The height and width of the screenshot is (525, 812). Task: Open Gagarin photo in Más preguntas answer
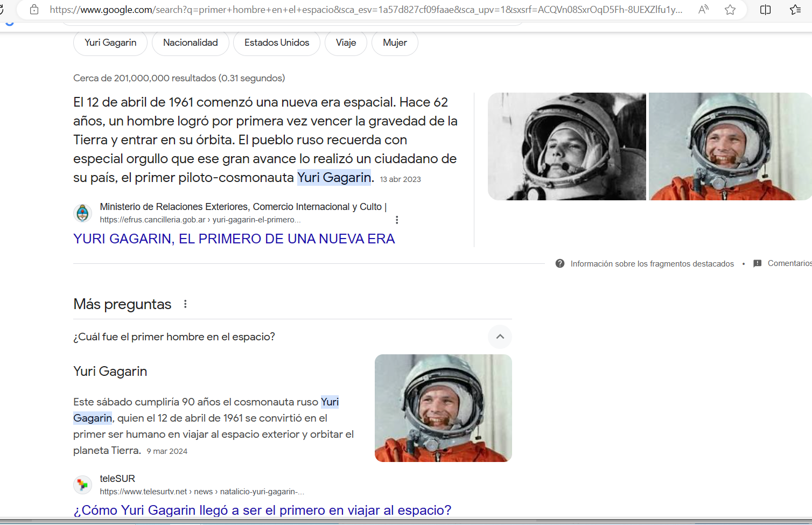[x=443, y=408]
